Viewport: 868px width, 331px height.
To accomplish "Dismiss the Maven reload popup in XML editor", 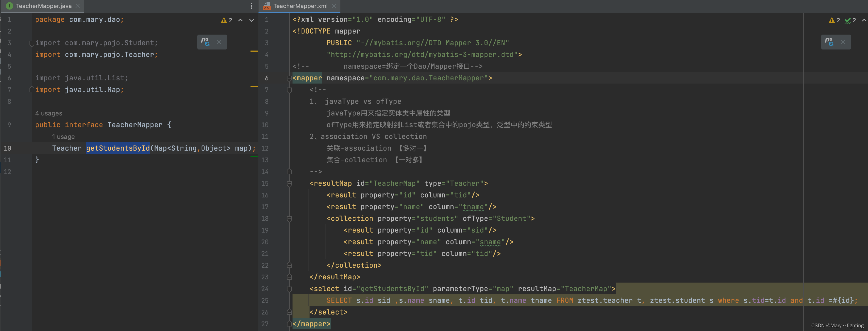I will click(843, 42).
